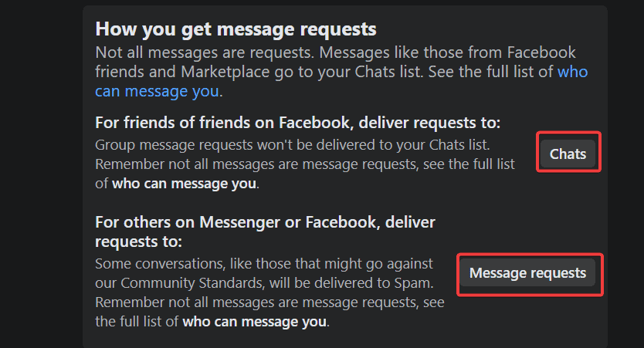Open "who can message you" under friends of friends
The image size is (644, 348).
[x=184, y=184]
